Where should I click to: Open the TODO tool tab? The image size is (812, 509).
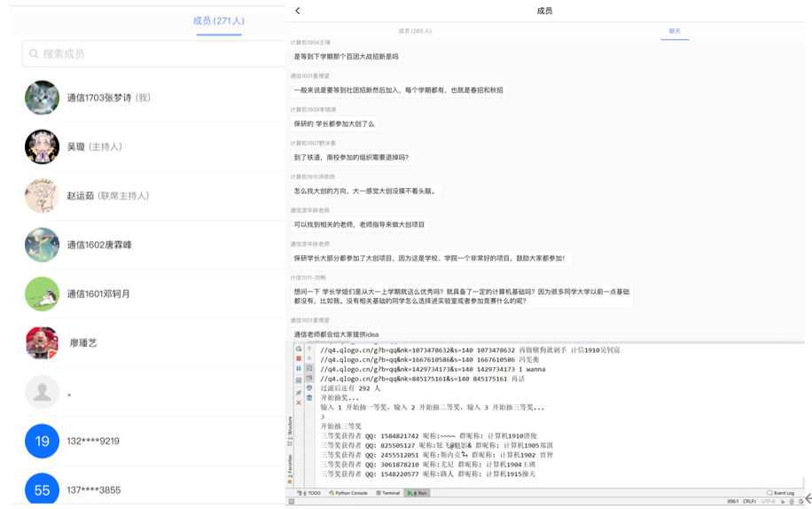[x=310, y=493]
